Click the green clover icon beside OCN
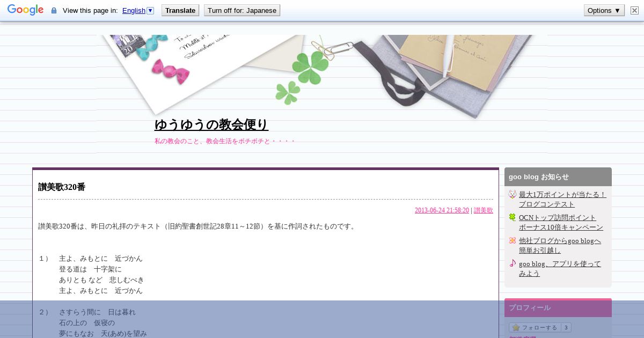Image resolution: width=644 pixels, height=338 pixels. (513, 217)
